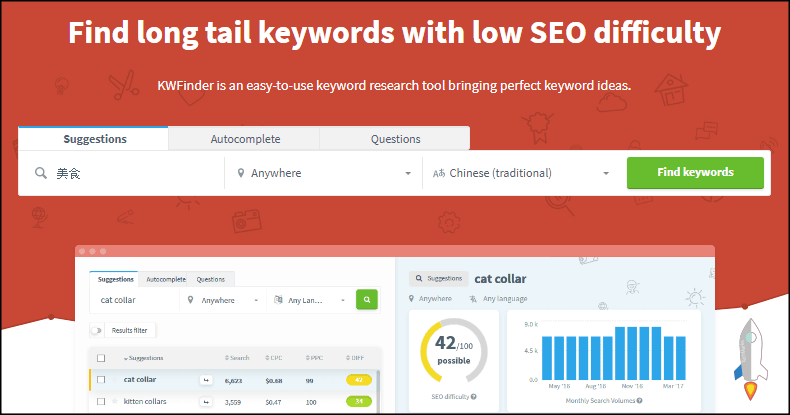Click the Suggestions button beside cat collar heading

[x=438, y=279]
